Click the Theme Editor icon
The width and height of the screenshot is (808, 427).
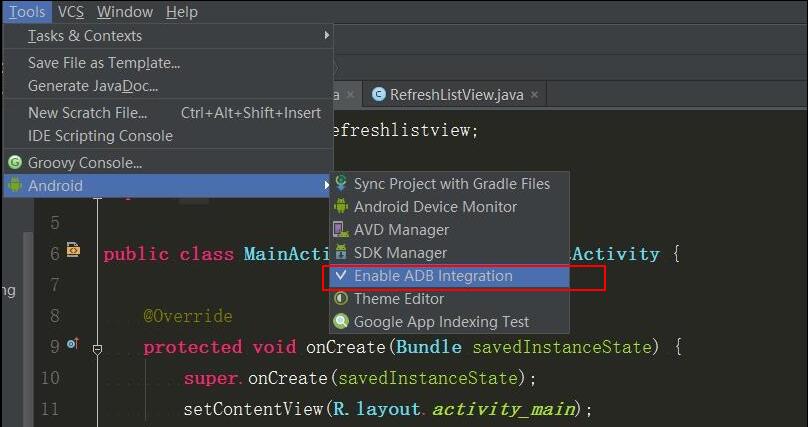[x=341, y=299]
